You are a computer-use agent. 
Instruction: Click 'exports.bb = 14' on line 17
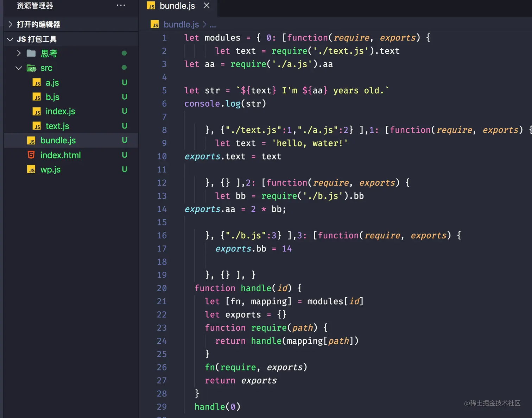[253, 249]
